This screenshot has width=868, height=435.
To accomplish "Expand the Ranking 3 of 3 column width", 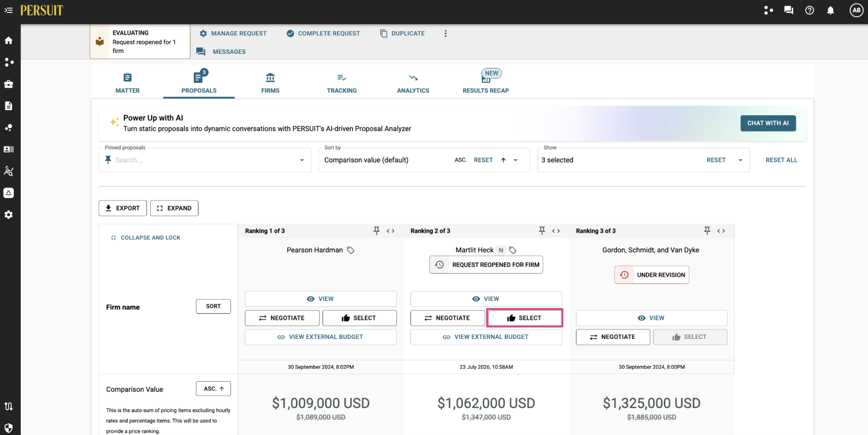I will [721, 231].
